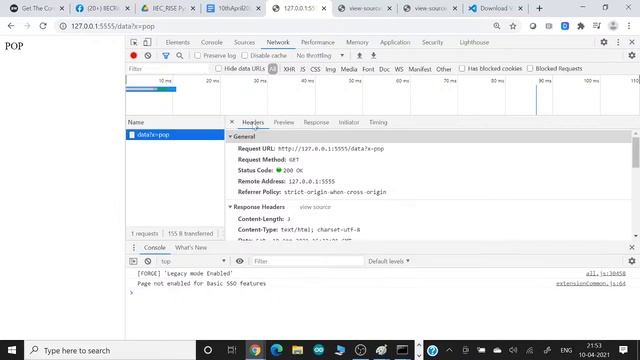The image size is (640, 360).
Task: Switch to the Preview tab of request
Action: [x=284, y=122]
